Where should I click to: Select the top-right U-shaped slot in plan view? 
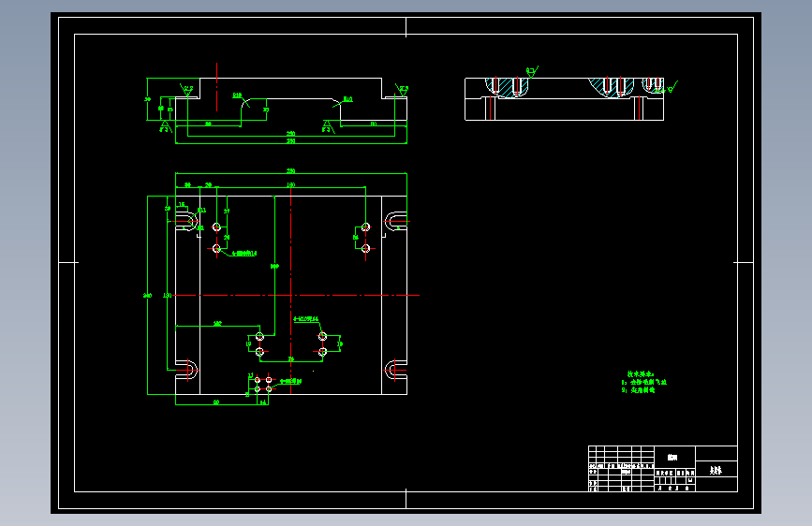pyautogui.click(x=395, y=221)
